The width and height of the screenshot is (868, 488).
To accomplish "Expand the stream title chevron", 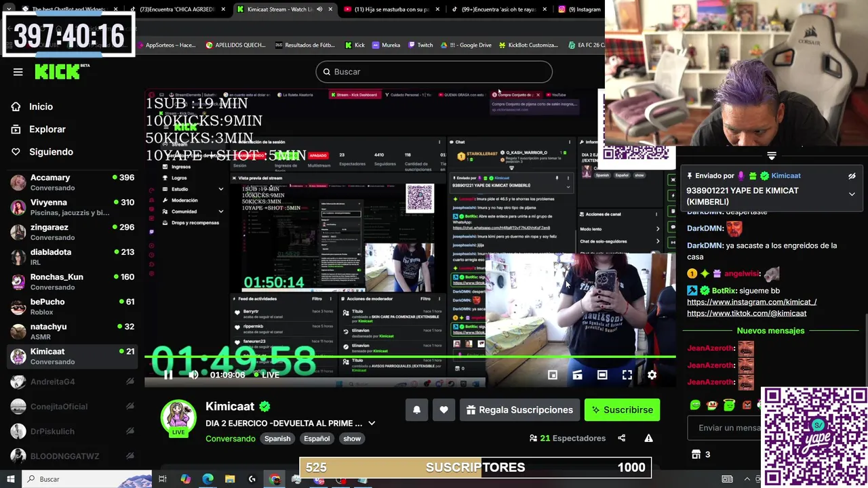I will click(372, 423).
